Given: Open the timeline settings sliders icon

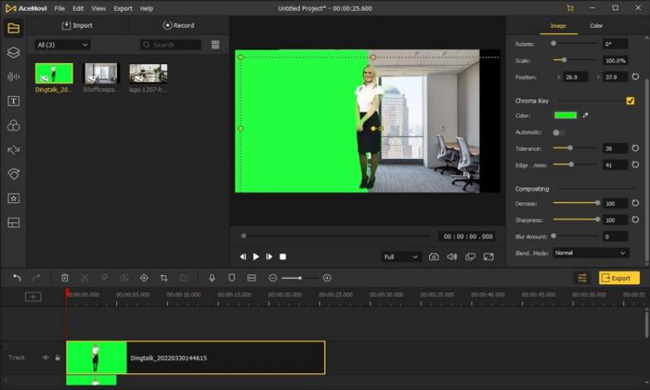Looking at the screenshot, I should 582,278.
